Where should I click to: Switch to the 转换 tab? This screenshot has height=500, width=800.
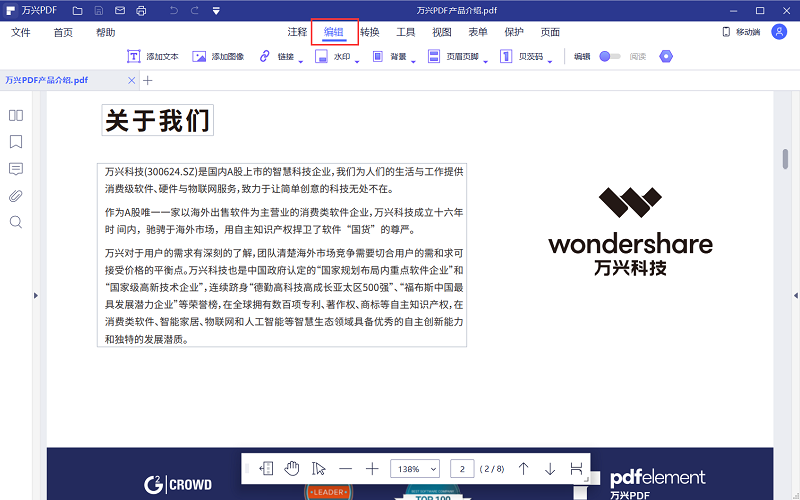coord(370,32)
